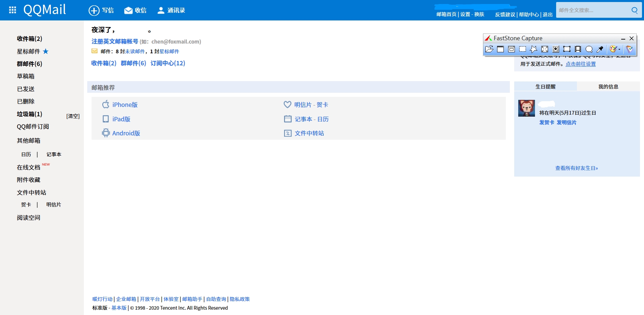Screen dimensions: 644x315
Task: Open 设置 in top bar
Action: point(465,14)
